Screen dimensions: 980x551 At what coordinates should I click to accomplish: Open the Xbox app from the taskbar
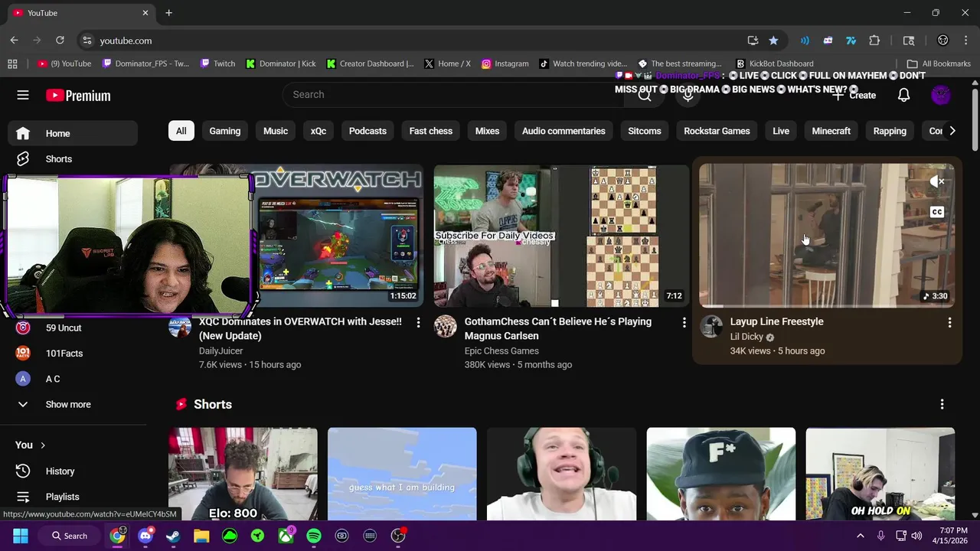coord(286,536)
